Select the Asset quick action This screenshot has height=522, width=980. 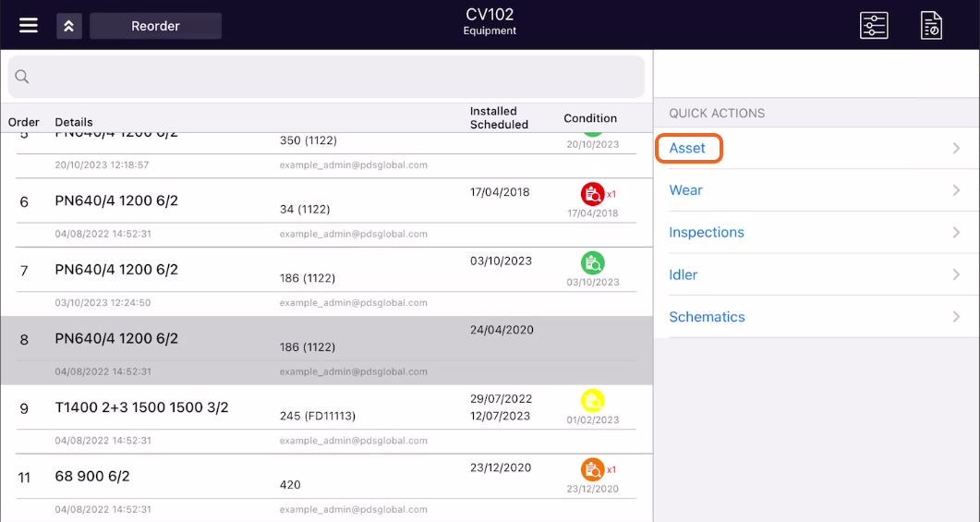pos(817,148)
